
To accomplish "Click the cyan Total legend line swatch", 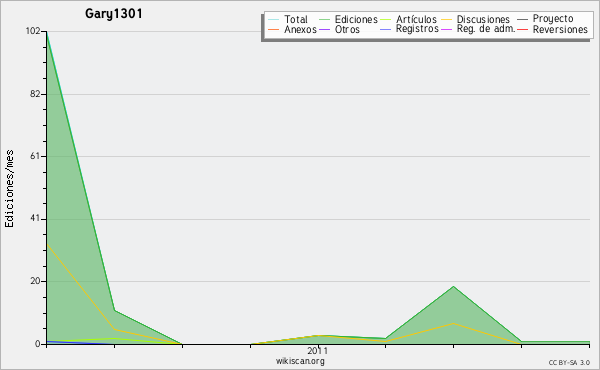I will tap(274, 20).
